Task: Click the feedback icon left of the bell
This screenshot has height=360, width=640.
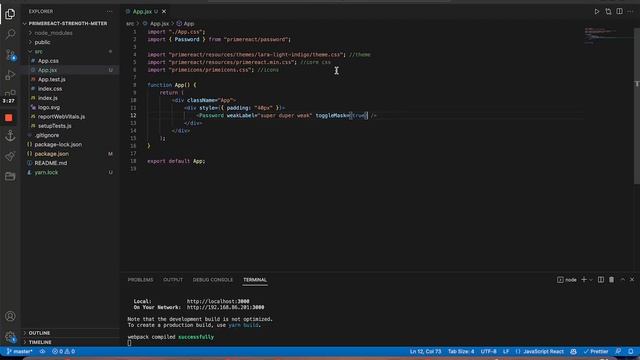Action: pyautogui.click(x=618, y=351)
